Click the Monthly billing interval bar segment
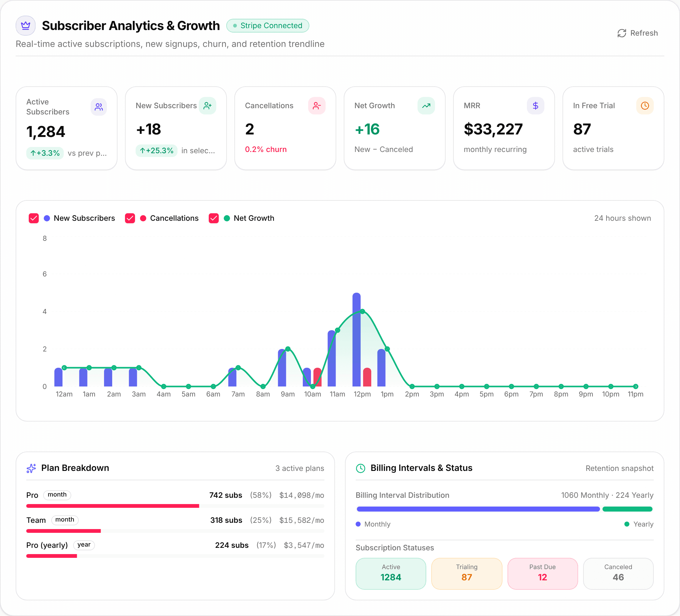The height and width of the screenshot is (616, 680). [478, 509]
